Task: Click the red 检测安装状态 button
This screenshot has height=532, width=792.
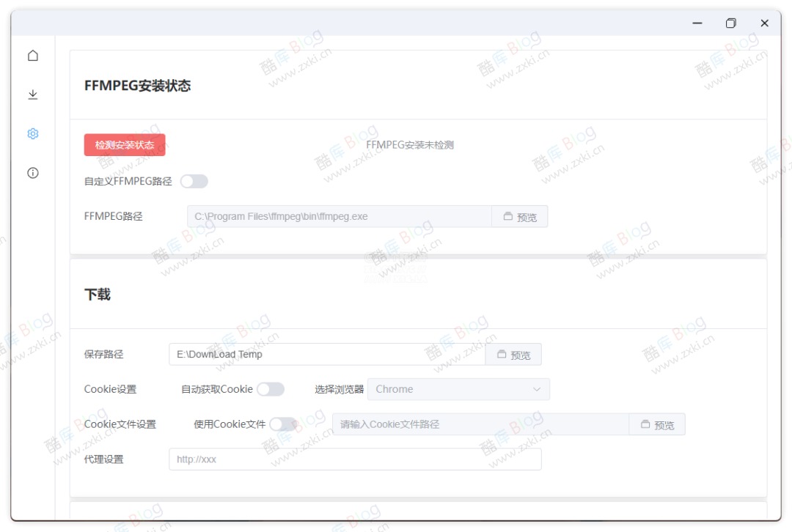Action: [x=125, y=144]
